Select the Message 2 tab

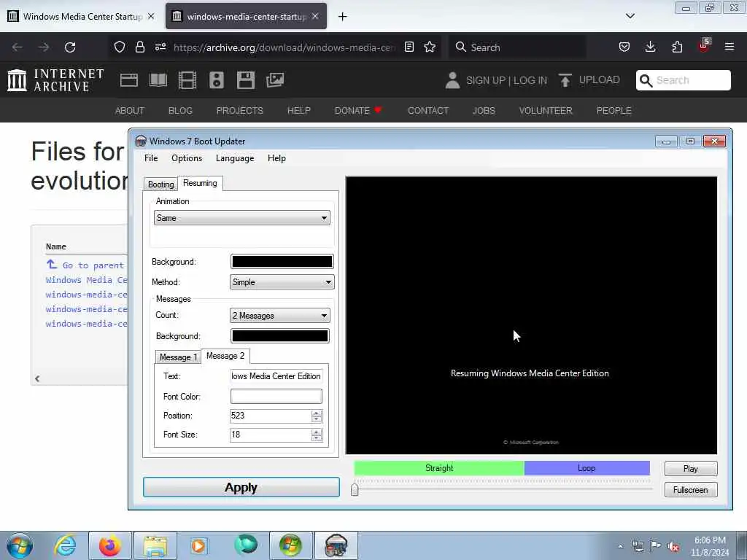tap(225, 356)
